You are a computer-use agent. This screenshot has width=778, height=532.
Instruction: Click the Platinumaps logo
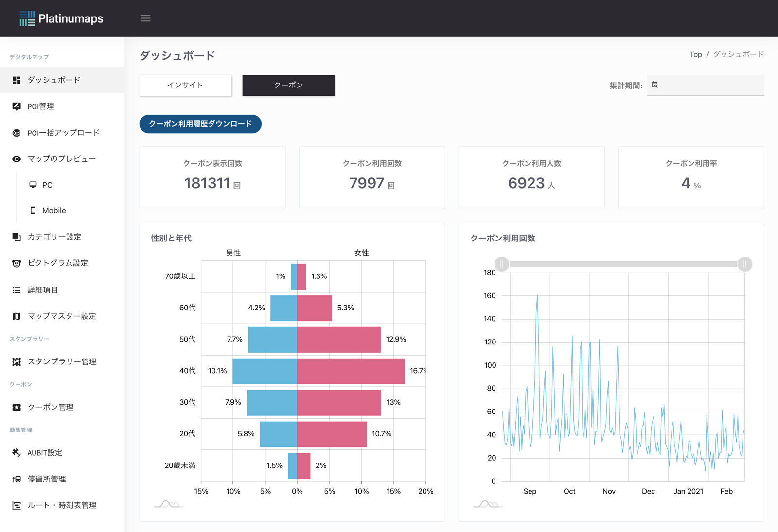pyautogui.click(x=61, y=18)
